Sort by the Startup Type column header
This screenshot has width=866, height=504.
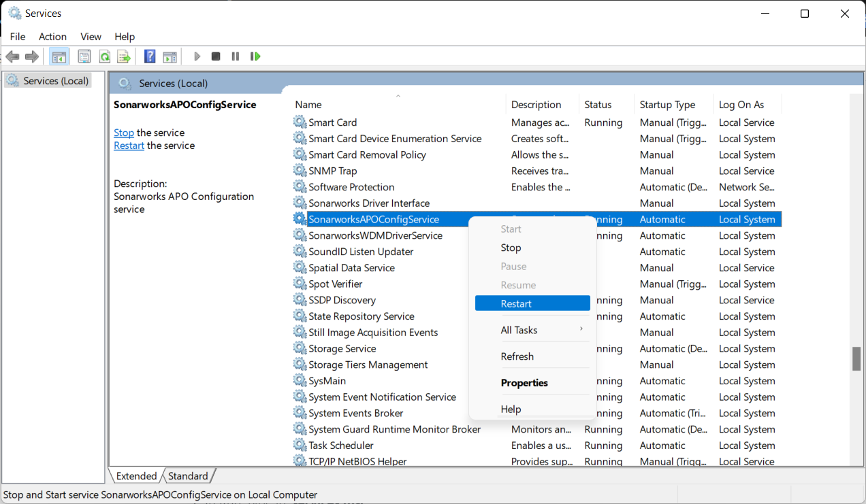[674, 105]
